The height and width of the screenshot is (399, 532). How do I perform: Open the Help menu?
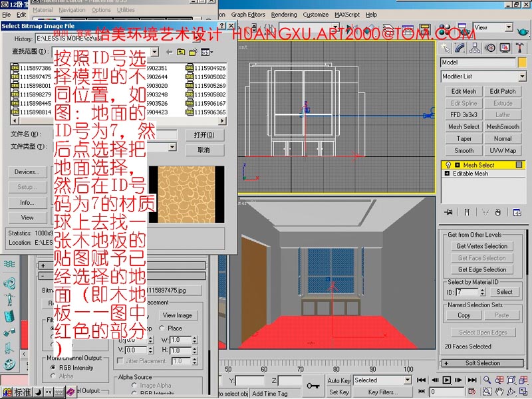tap(371, 15)
